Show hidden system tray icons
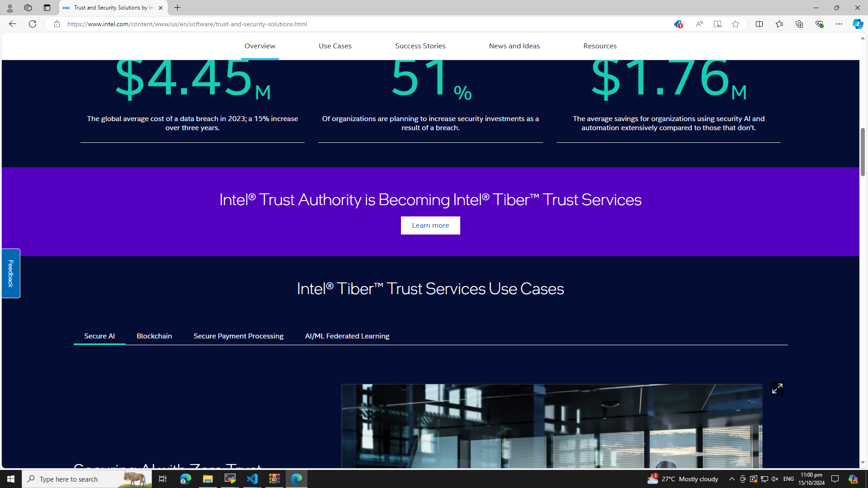Viewport: 868px width, 488px height. pyautogui.click(x=731, y=479)
